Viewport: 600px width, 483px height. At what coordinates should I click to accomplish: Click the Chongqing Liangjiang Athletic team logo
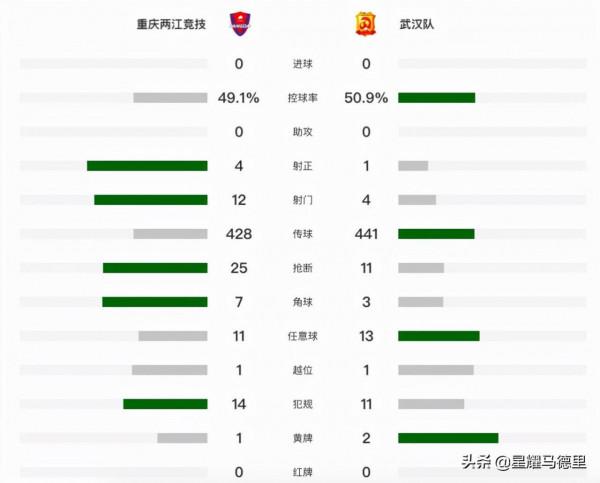click(x=239, y=24)
